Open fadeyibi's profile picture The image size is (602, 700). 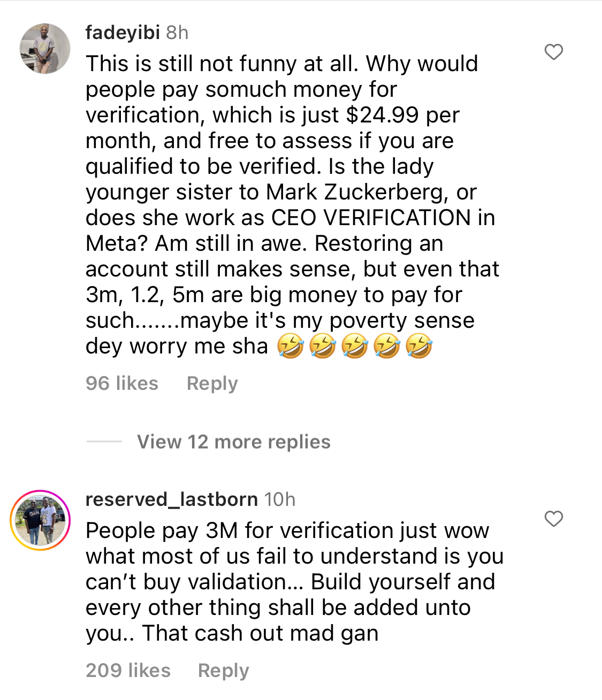point(45,49)
